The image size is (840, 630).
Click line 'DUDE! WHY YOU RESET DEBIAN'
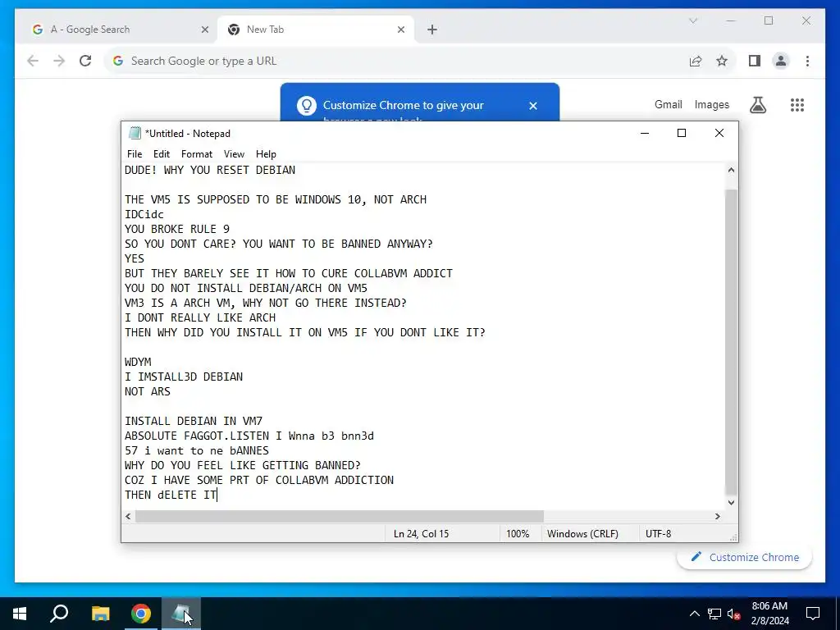click(210, 171)
